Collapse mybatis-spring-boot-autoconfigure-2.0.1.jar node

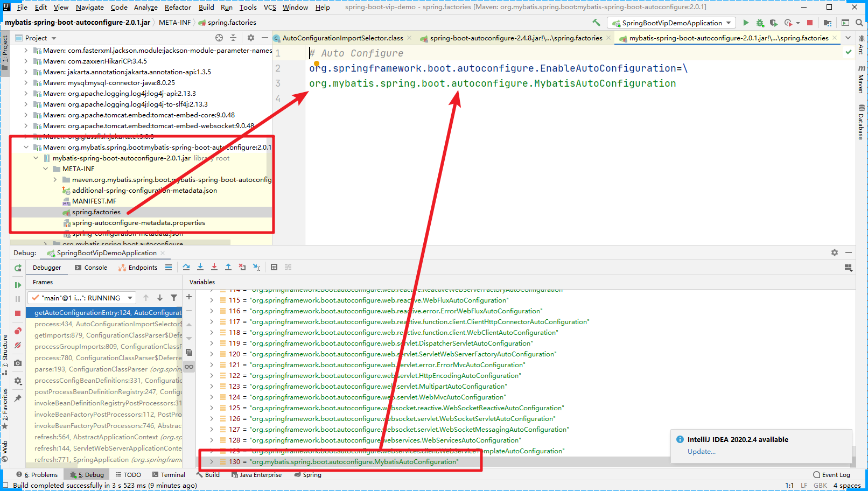[36, 158]
